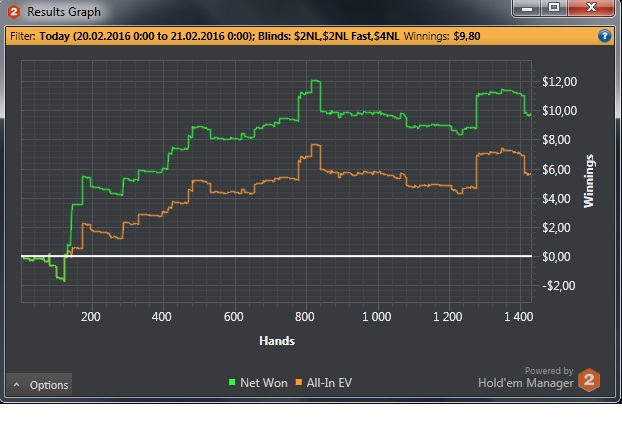The width and height of the screenshot is (622, 434).
Task: Toggle the Net Won legend label
Action: coord(264,383)
